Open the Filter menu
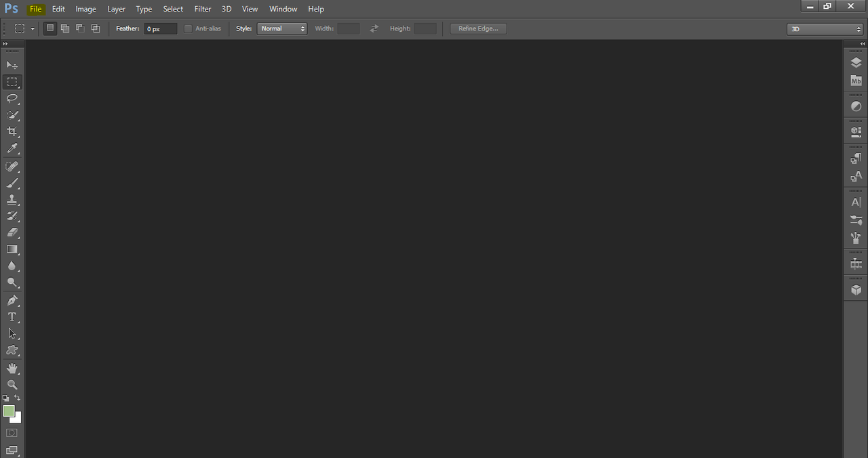The width and height of the screenshot is (868, 458). [203, 9]
